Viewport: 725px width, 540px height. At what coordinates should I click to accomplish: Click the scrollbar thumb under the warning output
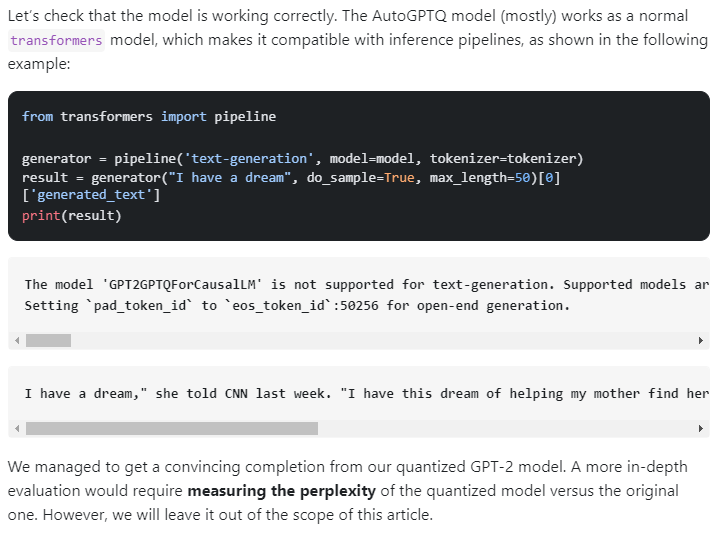tap(48, 340)
